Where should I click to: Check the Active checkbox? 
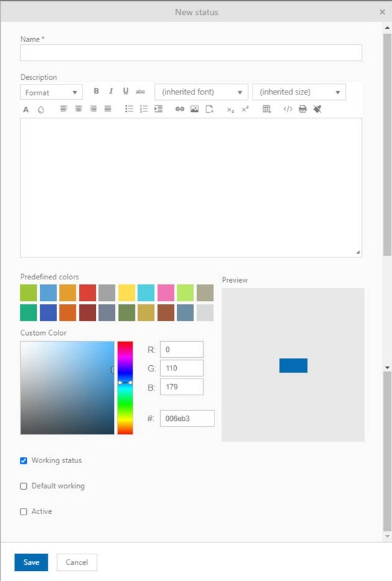coord(23,512)
